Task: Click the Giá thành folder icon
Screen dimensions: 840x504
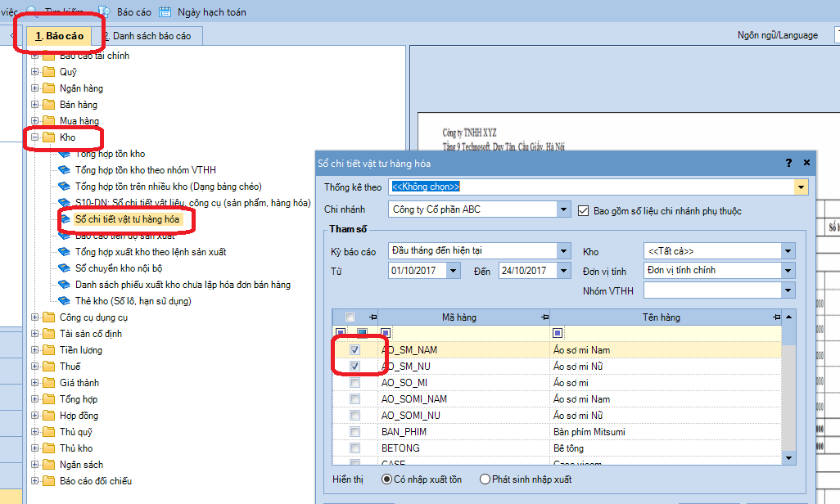Action: click(49, 382)
